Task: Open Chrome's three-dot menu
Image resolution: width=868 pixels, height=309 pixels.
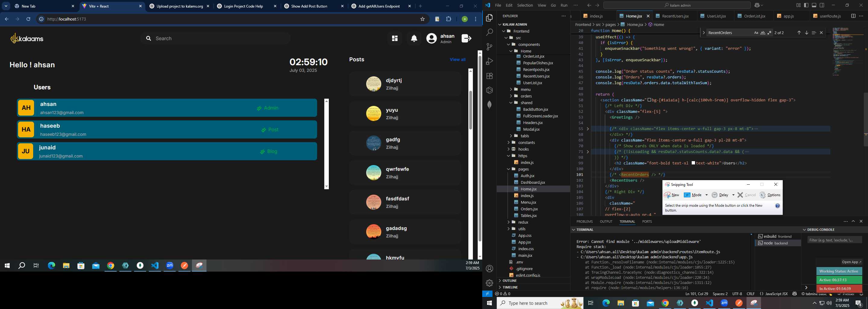Action: [476, 19]
